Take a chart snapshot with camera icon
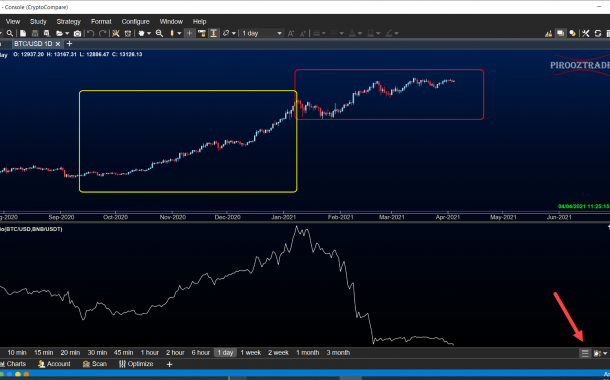Viewport: 610px width, 380px height. pos(77,33)
